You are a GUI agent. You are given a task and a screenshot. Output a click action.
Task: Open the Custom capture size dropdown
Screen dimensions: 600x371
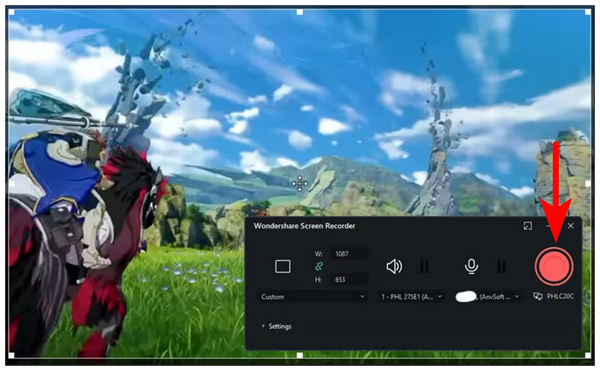(x=313, y=297)
